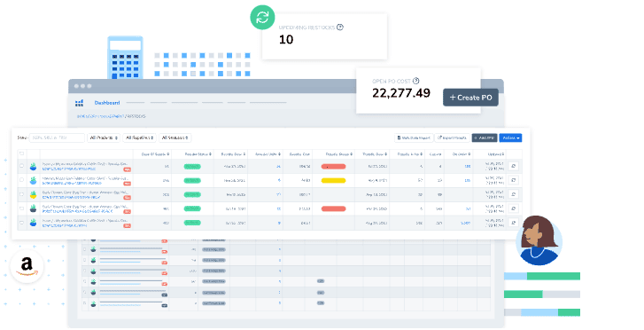Click the Open PO Cost value 22,277.49
Viewport: 644px width, 330px height.
click(401, 93)
